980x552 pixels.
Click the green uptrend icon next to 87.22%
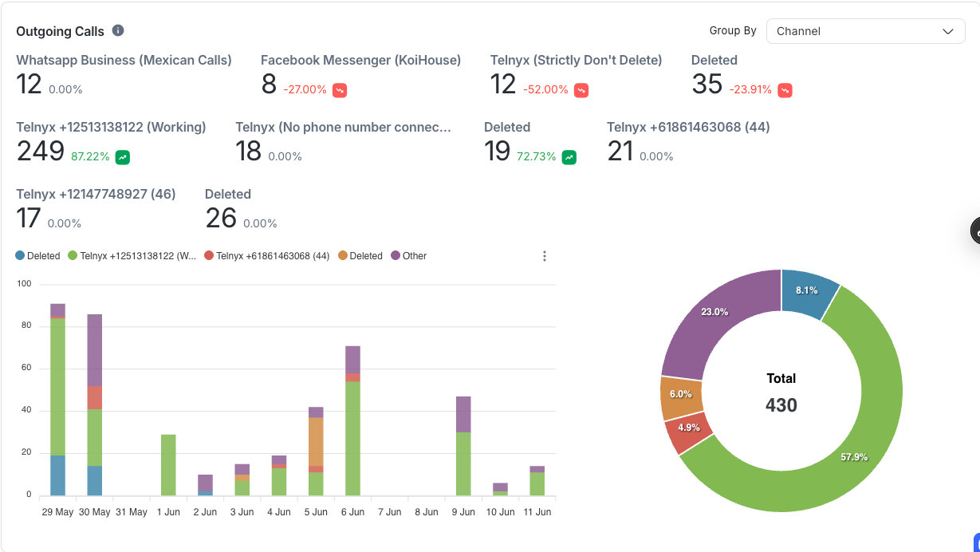click(x=122, y=157)
